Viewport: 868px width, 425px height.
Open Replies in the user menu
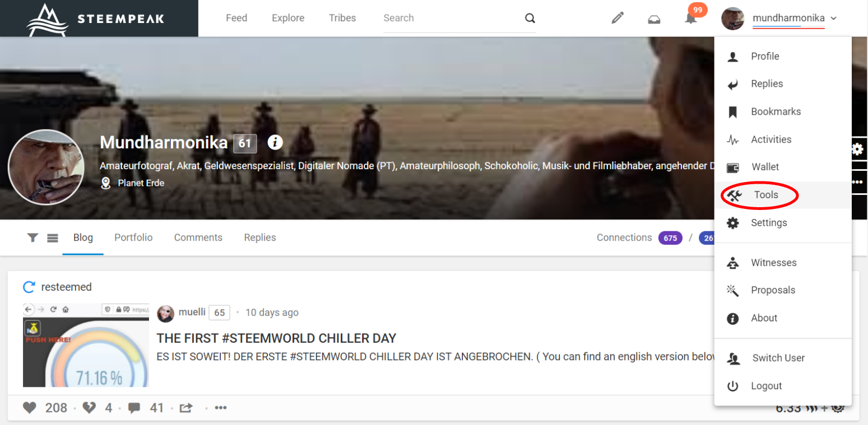coord(783,84)
